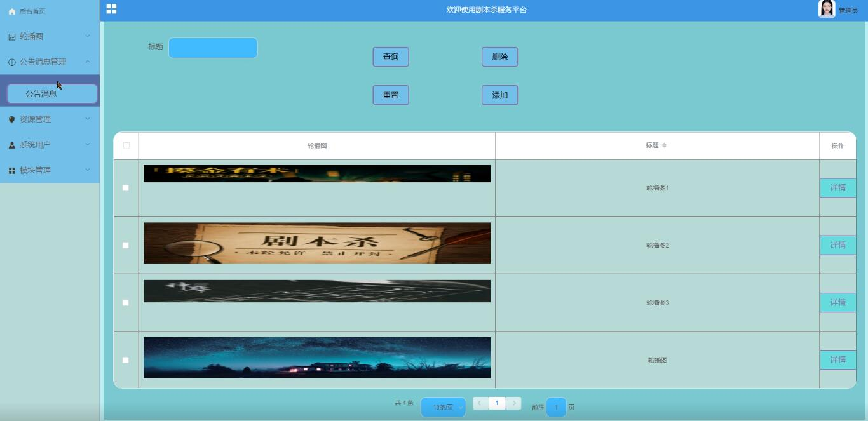Screen dimensions: 868x421
Task: Click the 管理员 username label
Action: click(848, 10)
